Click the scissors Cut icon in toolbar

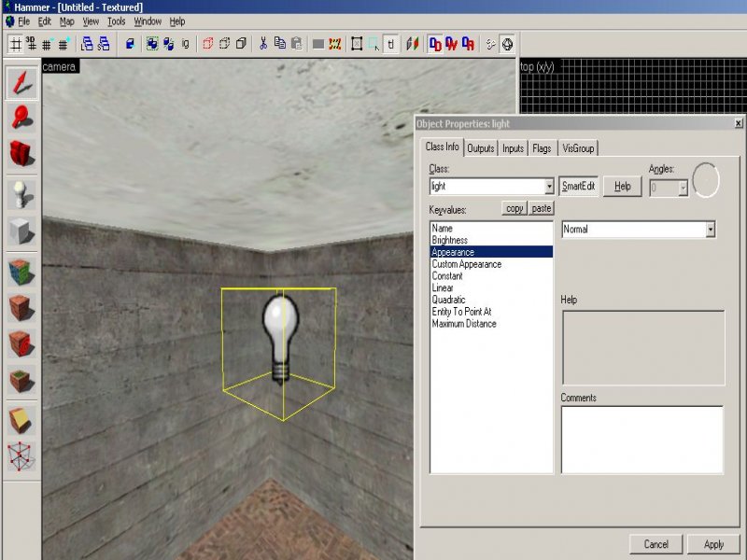coord(264,43)
